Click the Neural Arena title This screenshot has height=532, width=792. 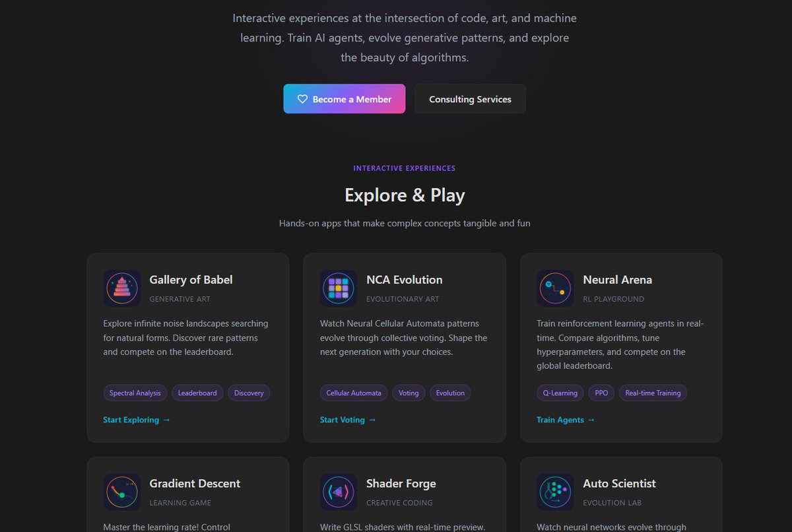pyautogui.click(x=618, y=280)
